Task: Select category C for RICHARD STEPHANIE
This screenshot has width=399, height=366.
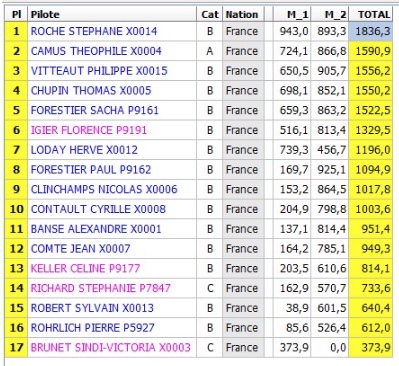Action: click(210, 288)
